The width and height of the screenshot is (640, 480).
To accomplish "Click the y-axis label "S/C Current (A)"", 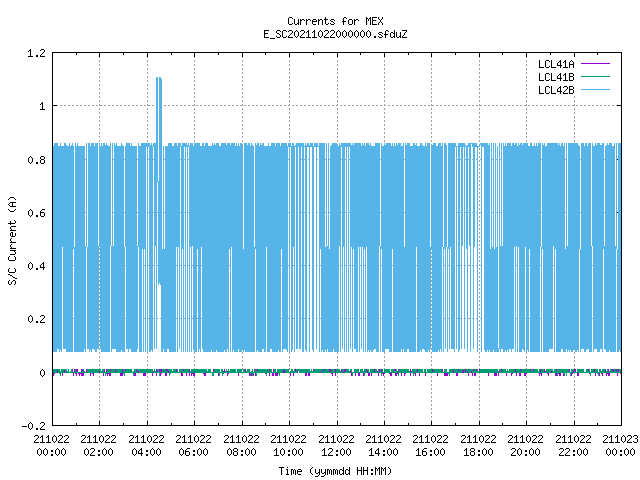I will pyautogui.click(x=12, y=240).
